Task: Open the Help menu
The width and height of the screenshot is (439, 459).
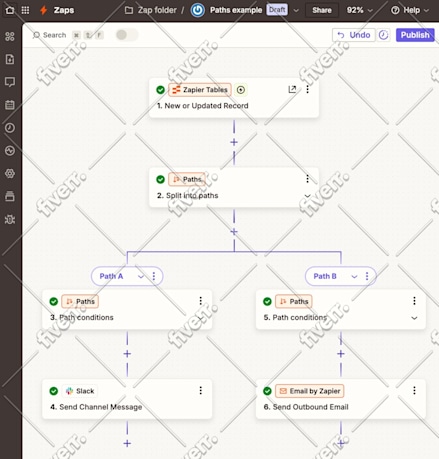Action: click(x=410, y=10)
